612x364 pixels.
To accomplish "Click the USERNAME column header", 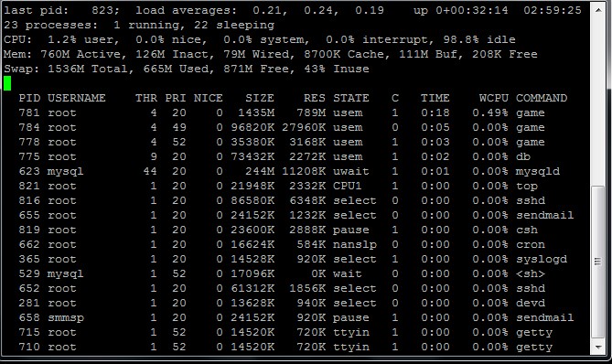I will tap(77, 98).
